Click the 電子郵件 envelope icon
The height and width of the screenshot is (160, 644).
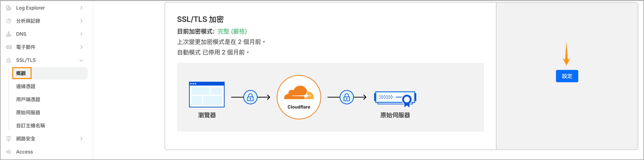click(9, 47)
